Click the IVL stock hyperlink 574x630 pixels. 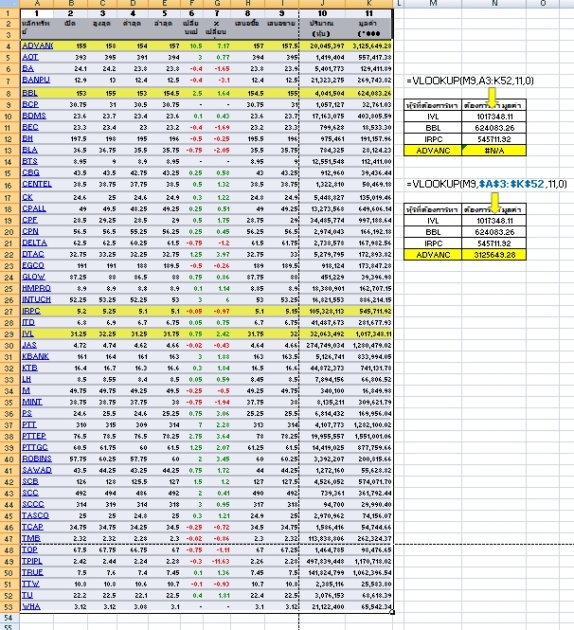point(28,333)
